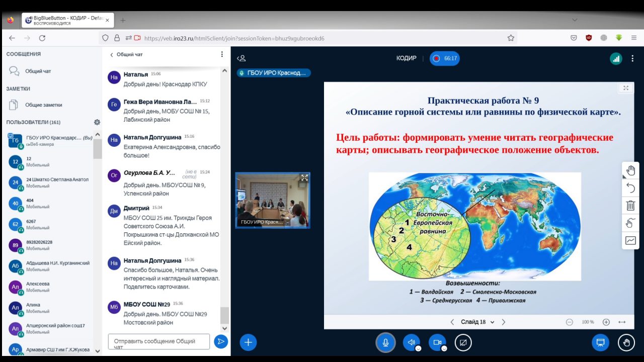Screen dimensions: 644x362
Task: Click the chat message input field
Action: 158,341
